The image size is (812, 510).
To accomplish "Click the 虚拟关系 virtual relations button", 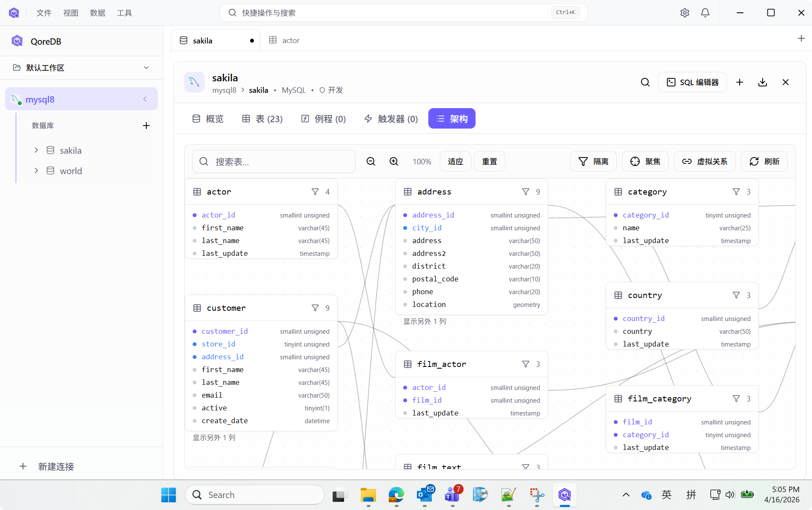I will coord(705,161).
